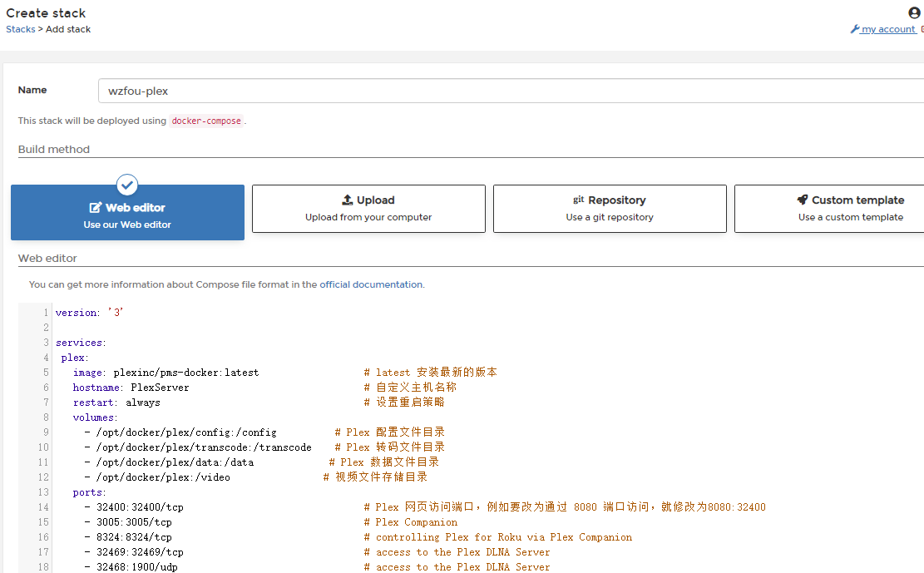Click the /opt/docker/plex:/video volume line
The width and height of the screenshot is (924, 573).
(157, 477)
